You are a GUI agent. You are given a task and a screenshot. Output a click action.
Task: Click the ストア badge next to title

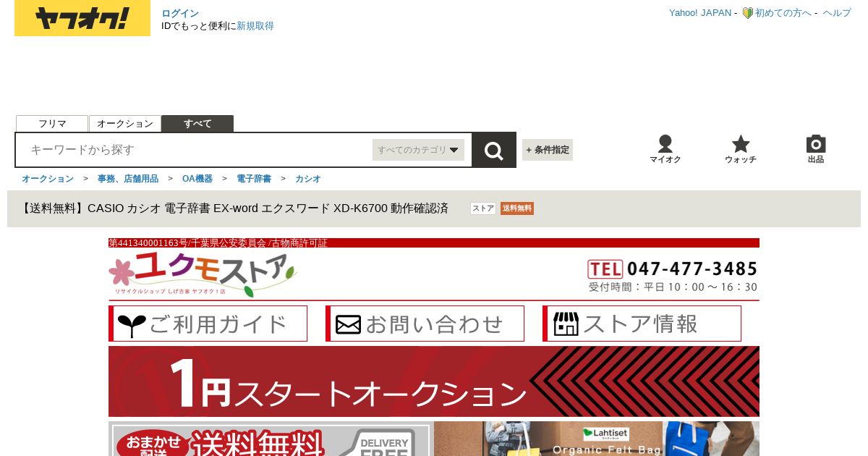pos(483,208)
